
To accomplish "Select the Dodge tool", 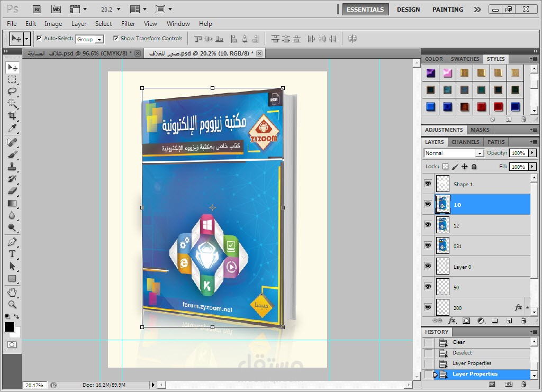I will click(12, 227).
